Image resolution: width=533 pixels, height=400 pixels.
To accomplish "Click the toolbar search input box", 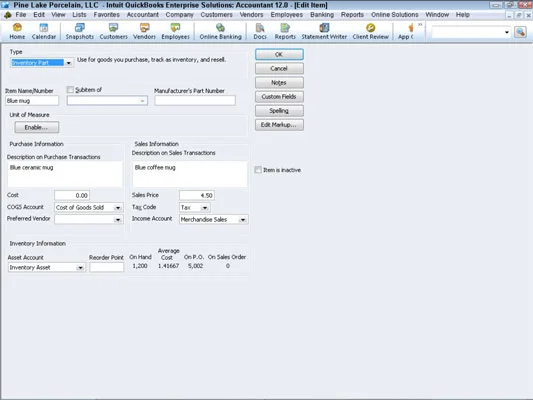I will coord(467,32).
